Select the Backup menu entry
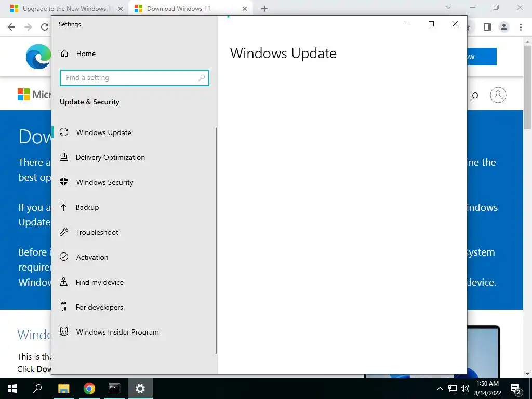The width and height of the screenshot is (532, 399). [x=134, y=207]
